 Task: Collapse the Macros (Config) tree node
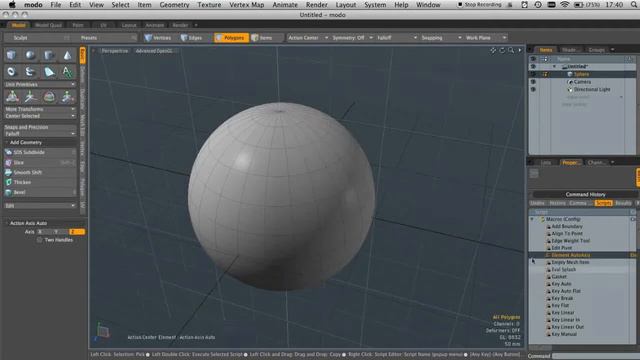[x=532, y=219]
